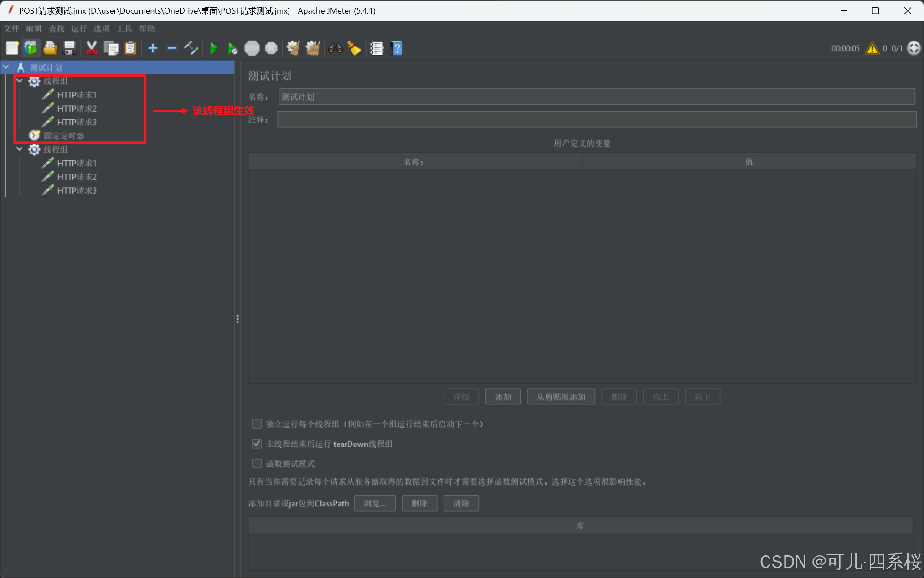The image size is (924, 578).
Task: Enable 函数测试模式 checkbox
Action: click(x=257, y=464)
